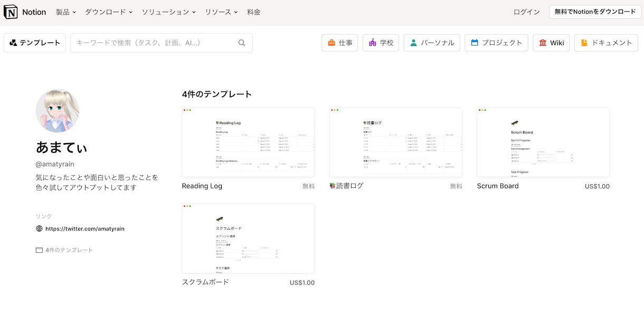Screen dimensions: 644x332
Task: Click the person icon in パーソナル chip
Action: (x=413, y=43)
